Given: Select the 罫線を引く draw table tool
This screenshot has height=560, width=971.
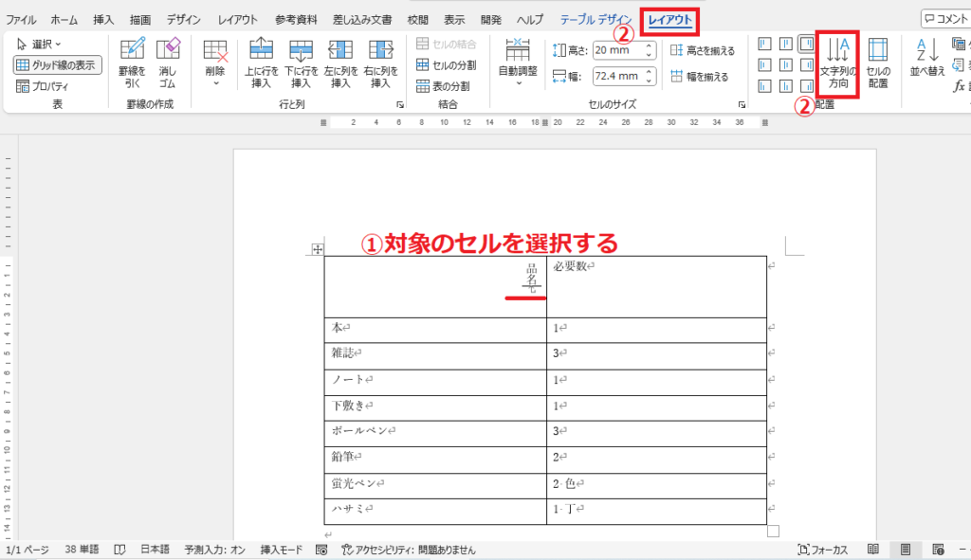Looking at the screenshot, I should coord(132,63).
